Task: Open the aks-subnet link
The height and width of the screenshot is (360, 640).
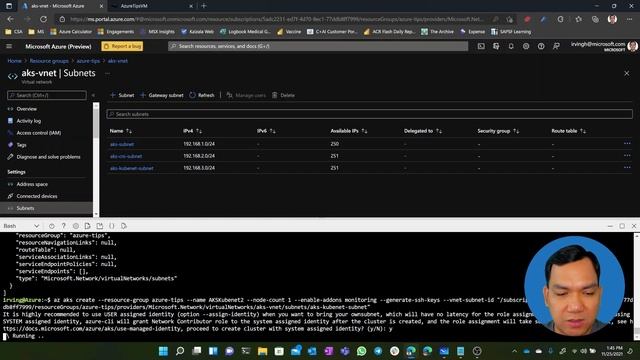Action: pyautogui.click(x=122, y=144)
